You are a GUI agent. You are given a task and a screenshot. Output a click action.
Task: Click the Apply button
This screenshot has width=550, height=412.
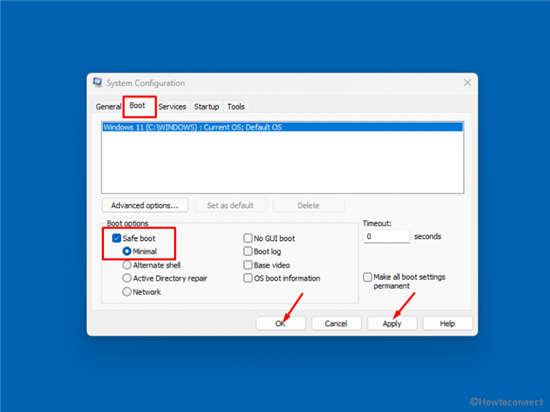click(x=392, y=323)
